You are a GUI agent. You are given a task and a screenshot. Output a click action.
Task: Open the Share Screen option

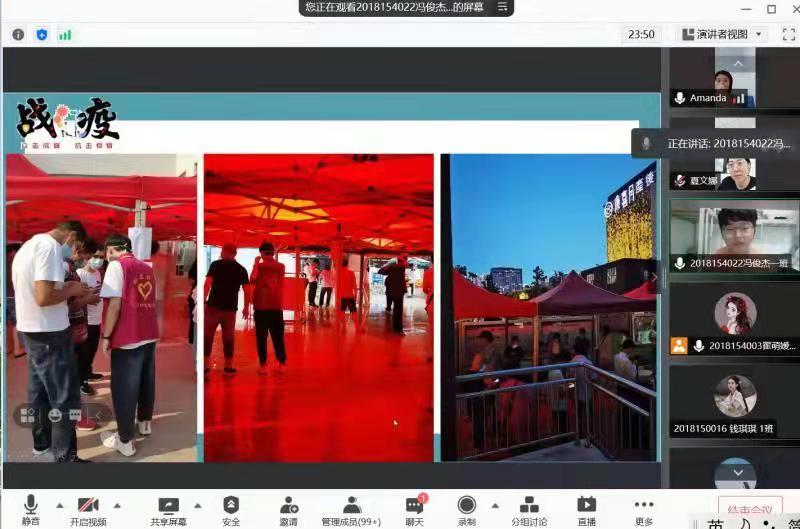point(168,506)
